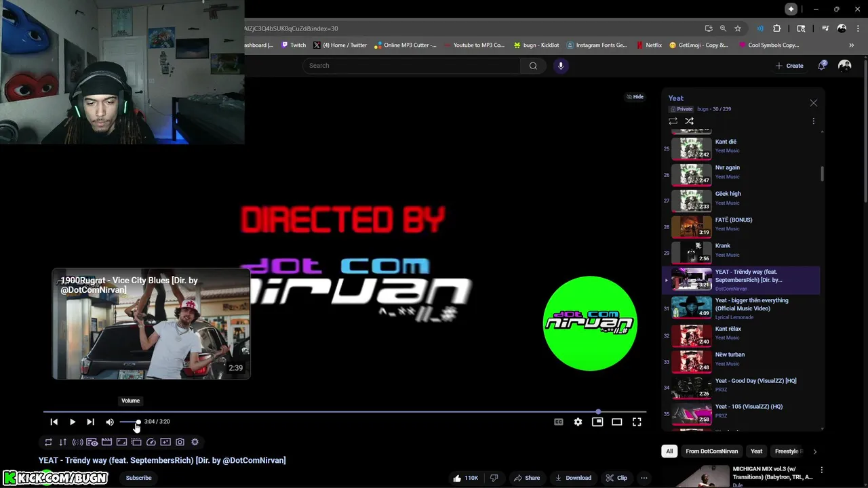Switch to theater mode

click(617, 422)
